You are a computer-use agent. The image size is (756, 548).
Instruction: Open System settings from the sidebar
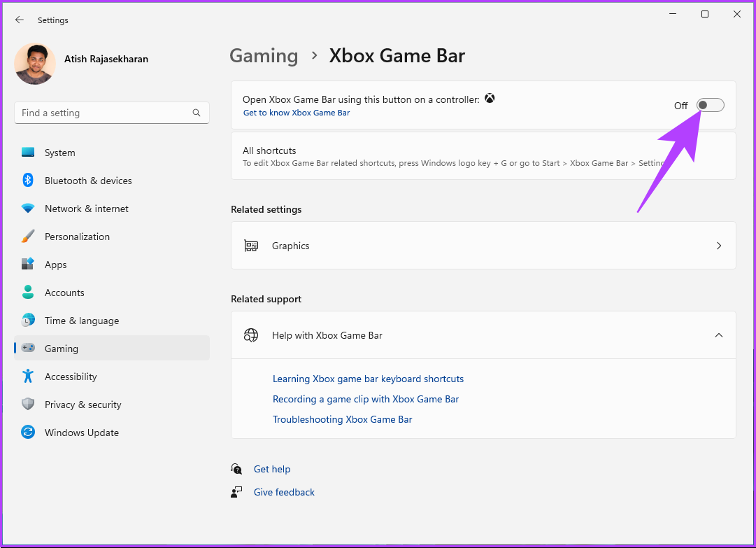click(59, 152)
